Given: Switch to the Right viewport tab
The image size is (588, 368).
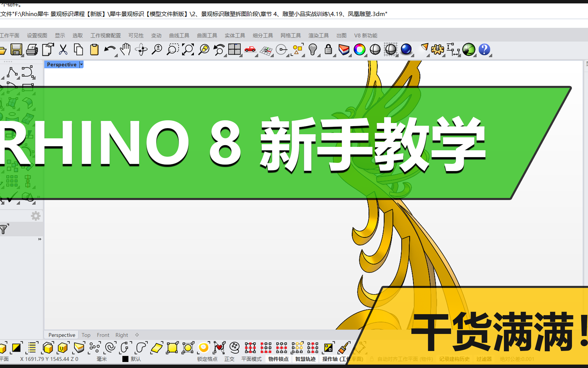Looking at the screenshot, I should (x=122, y=335).
